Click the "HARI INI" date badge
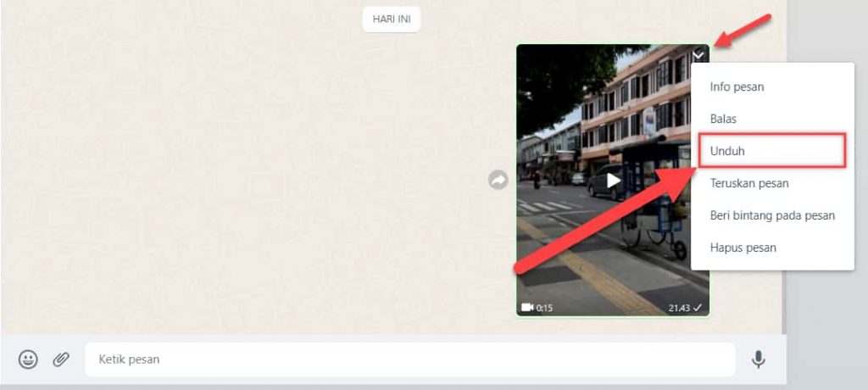This screenshot has height=390, width=868. pyautogui.click(x=391, y=19)
